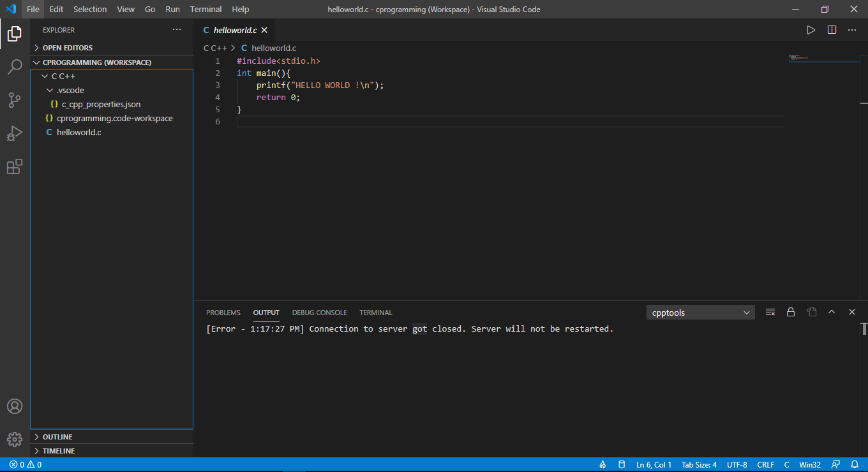Click the flame icon in status bar
This screenshot has height=472, width=868.
602,464
